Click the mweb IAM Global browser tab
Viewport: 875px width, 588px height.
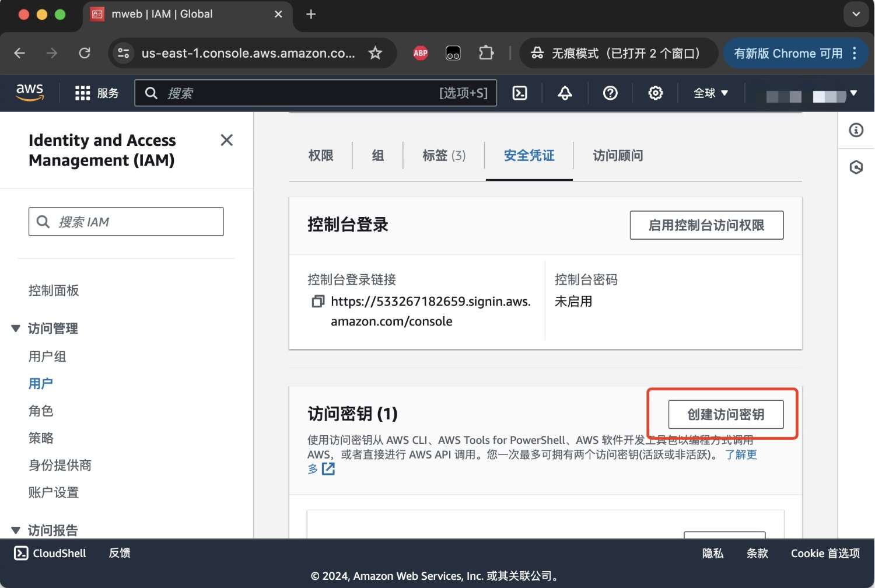pyautogui.click(x=187, y=14)
